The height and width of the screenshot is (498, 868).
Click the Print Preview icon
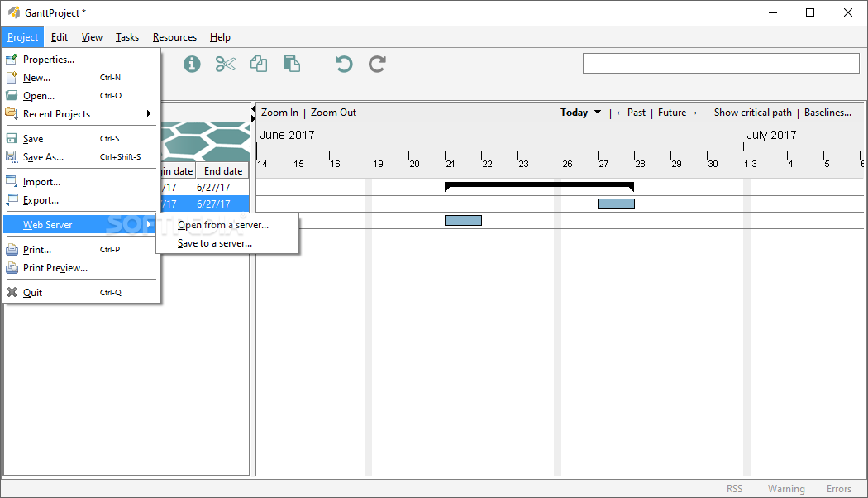tap(12, 267)
